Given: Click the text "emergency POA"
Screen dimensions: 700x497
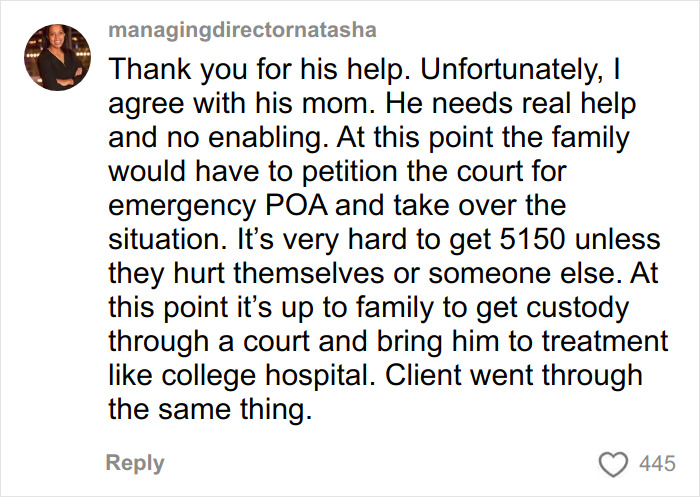Looking at the screenshot, I should coord(206,206).
